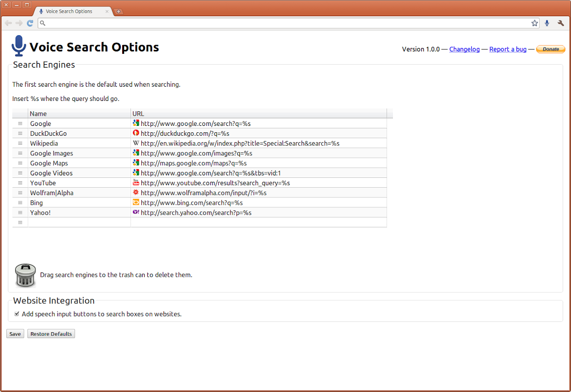Open the wrench settings menu

click(x=561, y=23)
